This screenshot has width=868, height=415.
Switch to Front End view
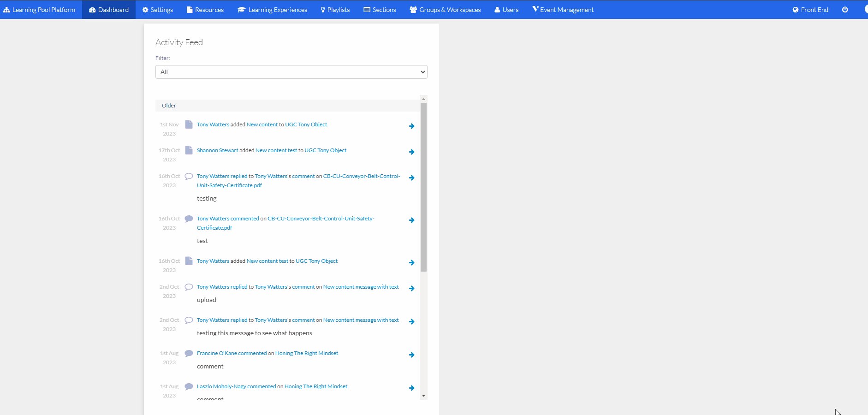(x=810, y=10)
